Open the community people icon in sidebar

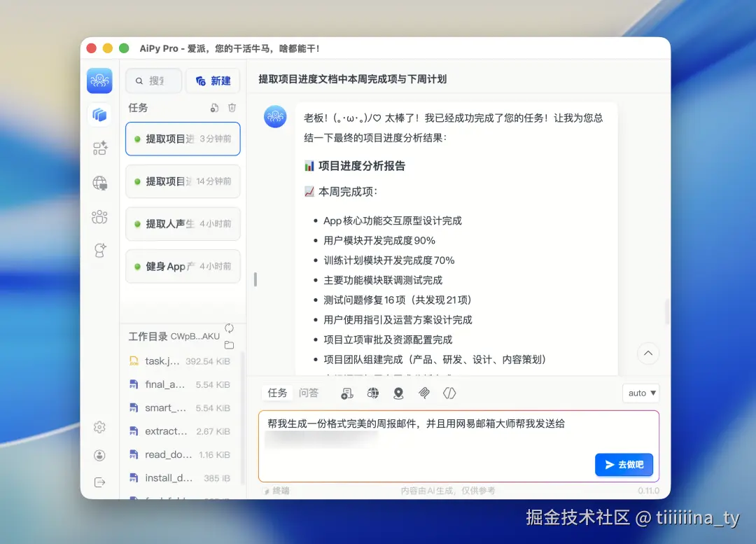[100, 217]
